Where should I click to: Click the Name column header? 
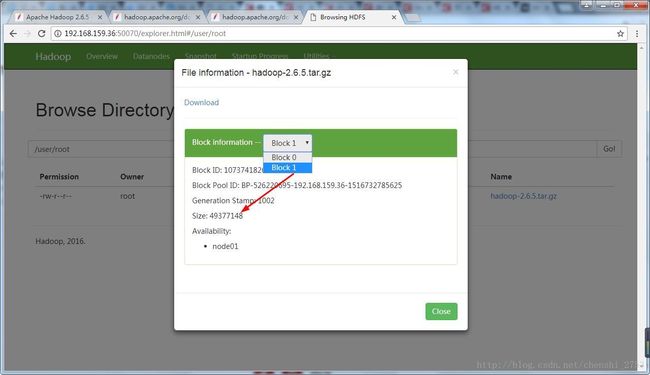click(501, 177)
